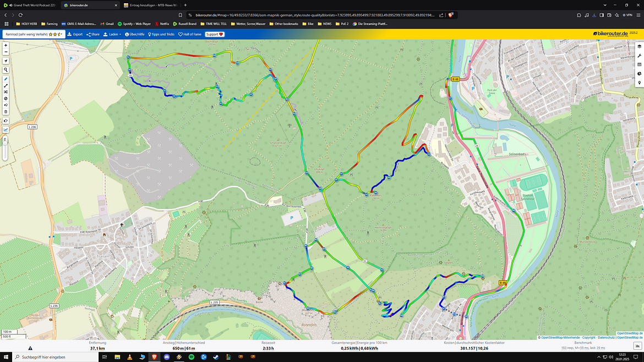Image resolution: width=644 pixels, height=362 pixels.
Task: Zoom in the map with plus button
Action: coord(6,46)
